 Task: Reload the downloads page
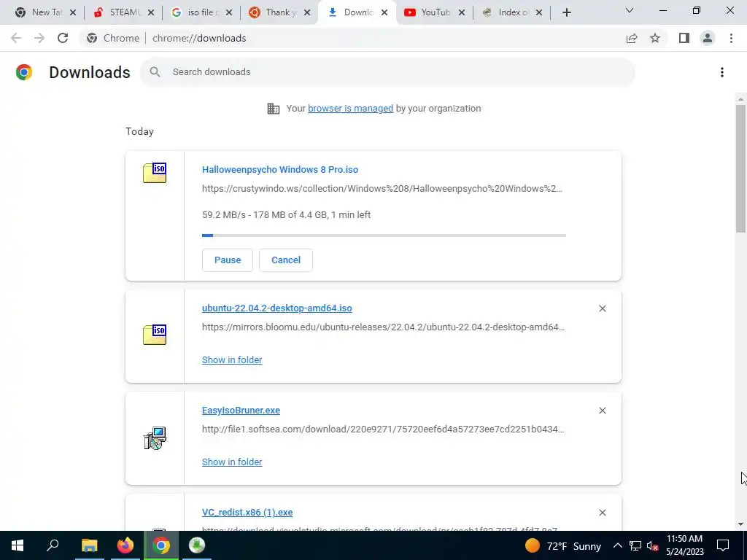[x=63, y=38]
